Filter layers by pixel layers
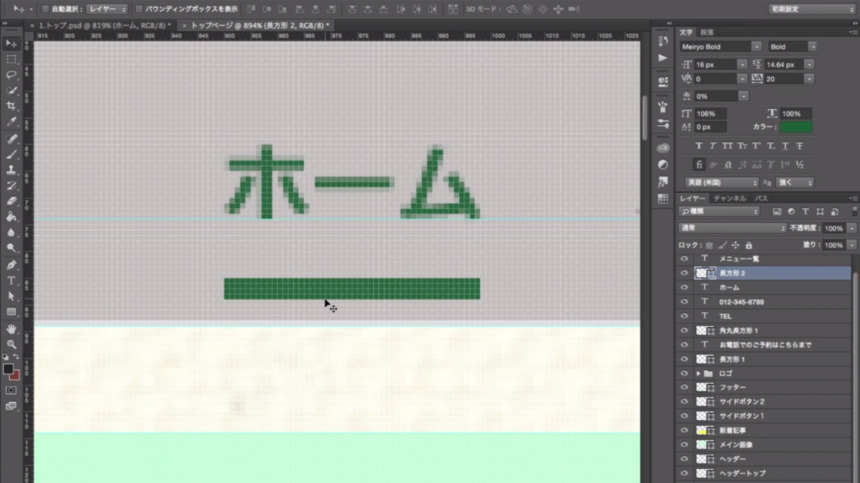 (777, 212)
